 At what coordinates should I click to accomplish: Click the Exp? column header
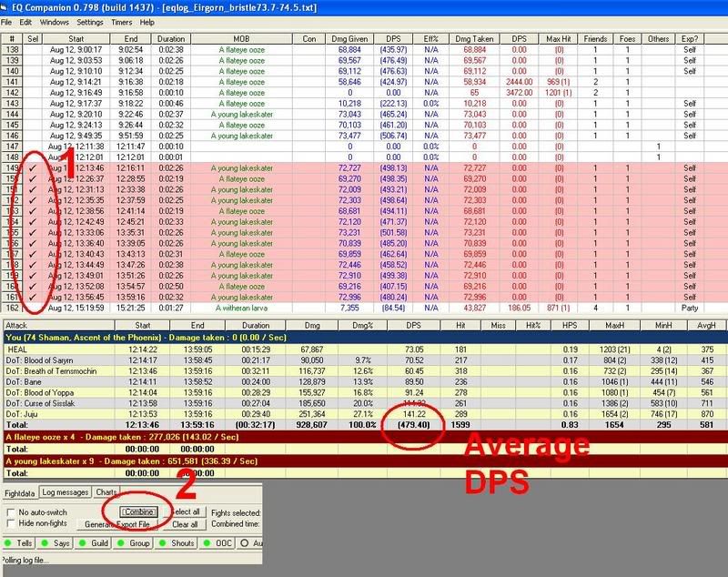(x=690, y=39)
